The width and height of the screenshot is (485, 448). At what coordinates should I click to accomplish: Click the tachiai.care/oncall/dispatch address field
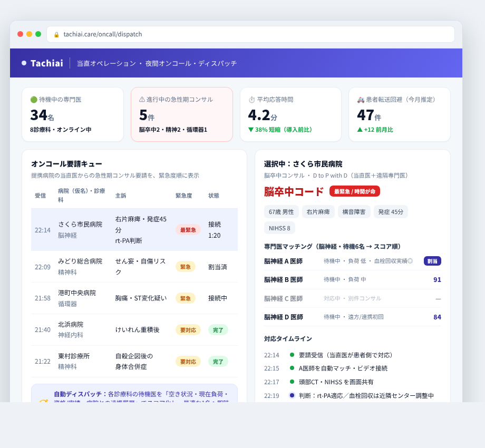(x=250, y=34)
